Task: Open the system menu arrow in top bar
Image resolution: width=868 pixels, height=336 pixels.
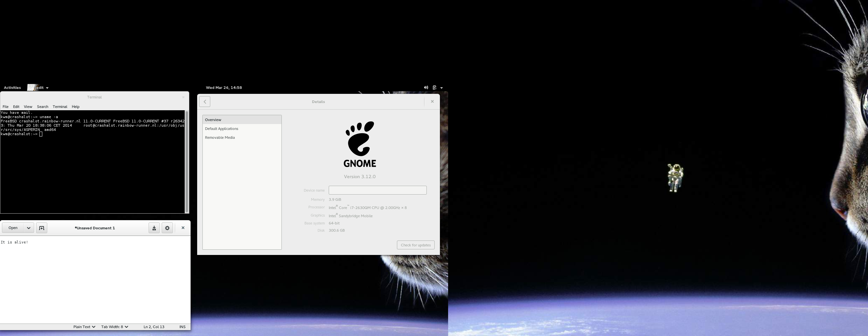Action: pos(442,88)
